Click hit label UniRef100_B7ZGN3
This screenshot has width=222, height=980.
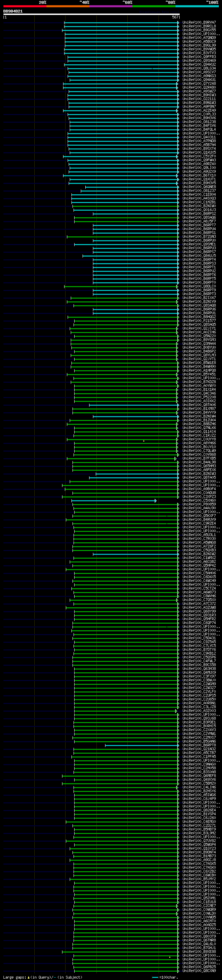pyautogui.click(x=199, y=237)
